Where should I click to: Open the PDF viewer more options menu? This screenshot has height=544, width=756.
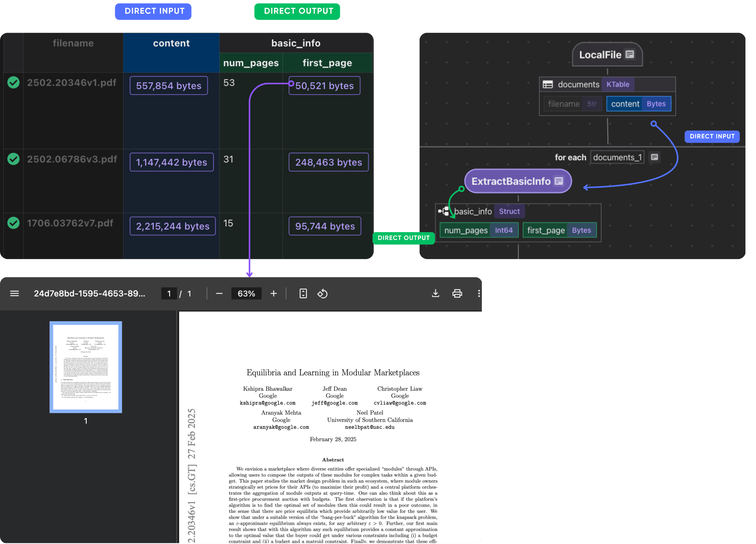point(479,293)
